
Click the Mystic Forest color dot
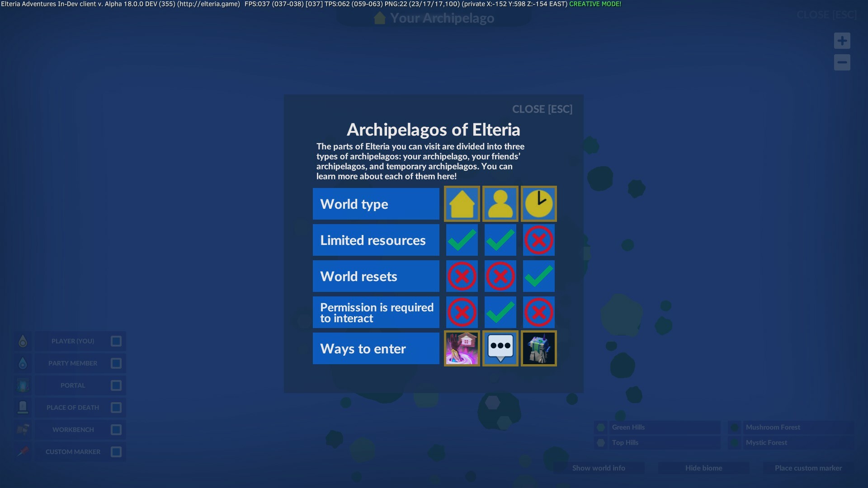pyautogui.click(x=735, y=443)
